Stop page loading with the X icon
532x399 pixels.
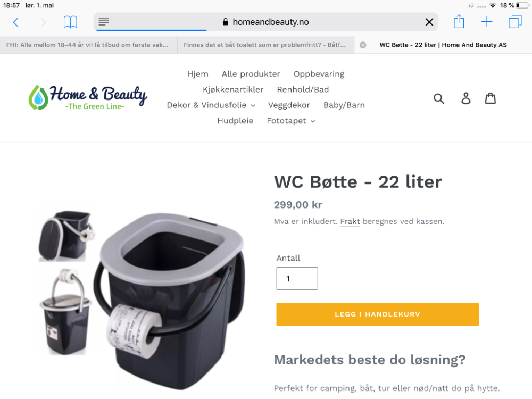(x=429, y=22)
